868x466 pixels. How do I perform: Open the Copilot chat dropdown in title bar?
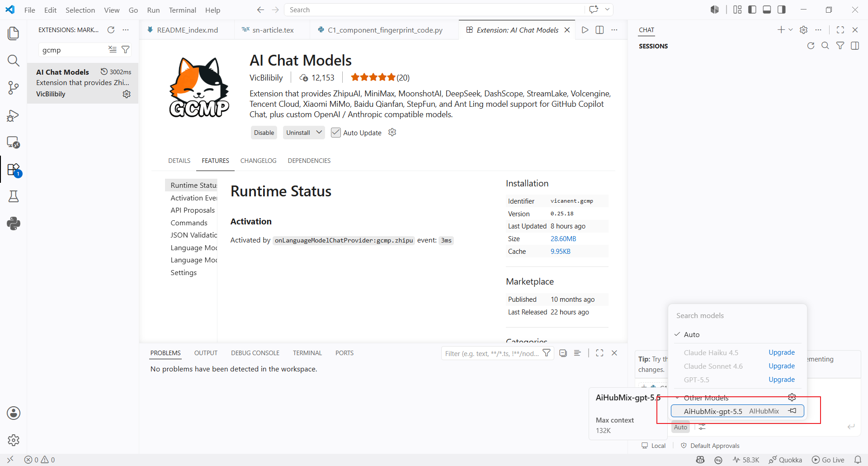(x=607, y=10)
